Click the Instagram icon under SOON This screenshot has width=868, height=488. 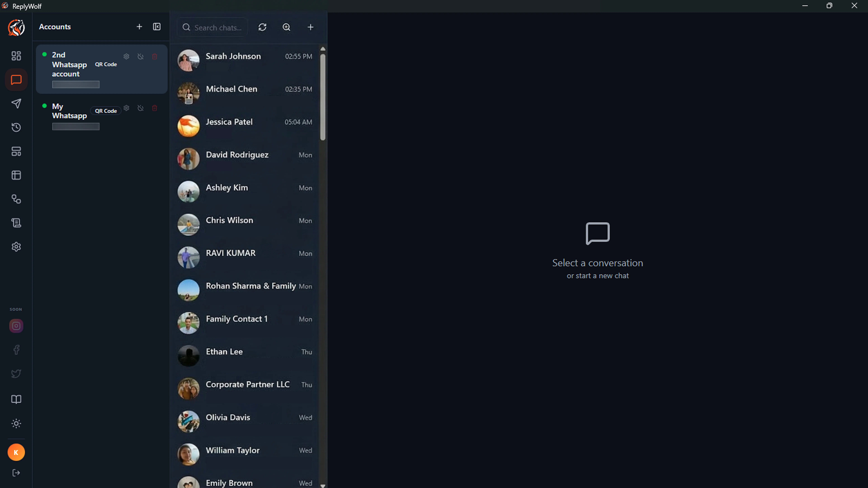[x=16, y=326]
